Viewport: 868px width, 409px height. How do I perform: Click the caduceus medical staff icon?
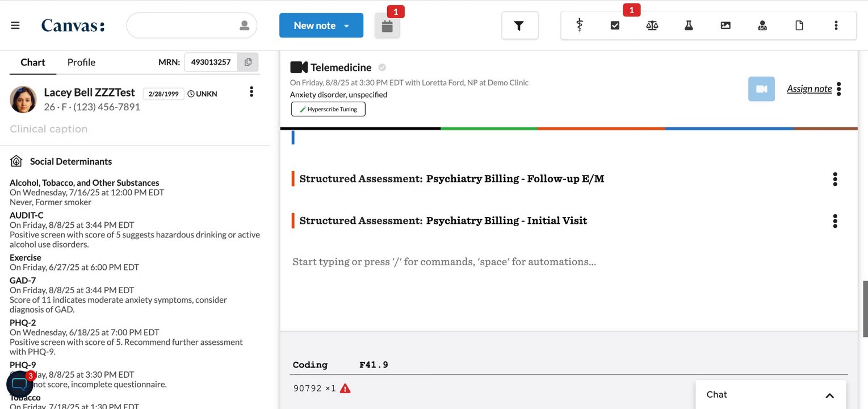(x=579, y=26)
